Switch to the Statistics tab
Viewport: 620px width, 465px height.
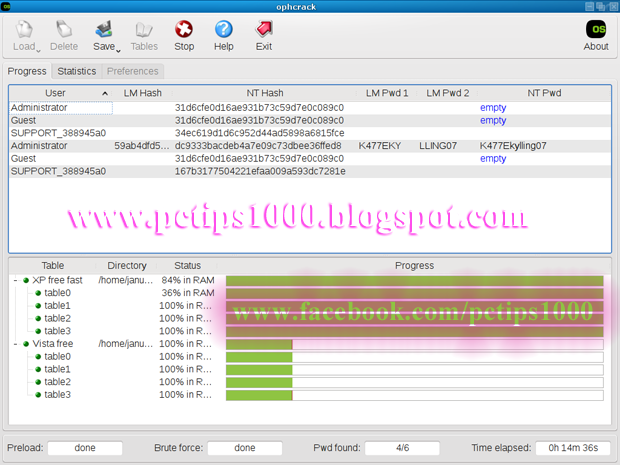pos(77,71)
